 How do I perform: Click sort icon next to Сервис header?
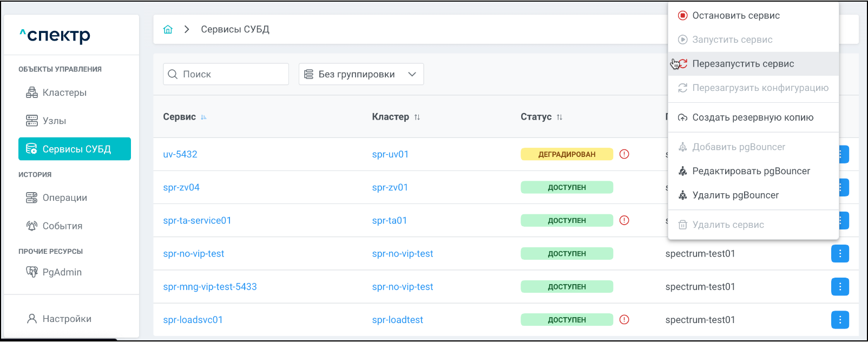pos(204,117)
